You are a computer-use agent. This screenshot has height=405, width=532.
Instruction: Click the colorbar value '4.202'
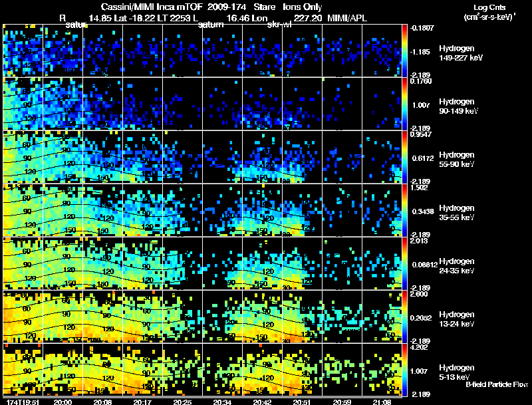click(x=420, y=347)
